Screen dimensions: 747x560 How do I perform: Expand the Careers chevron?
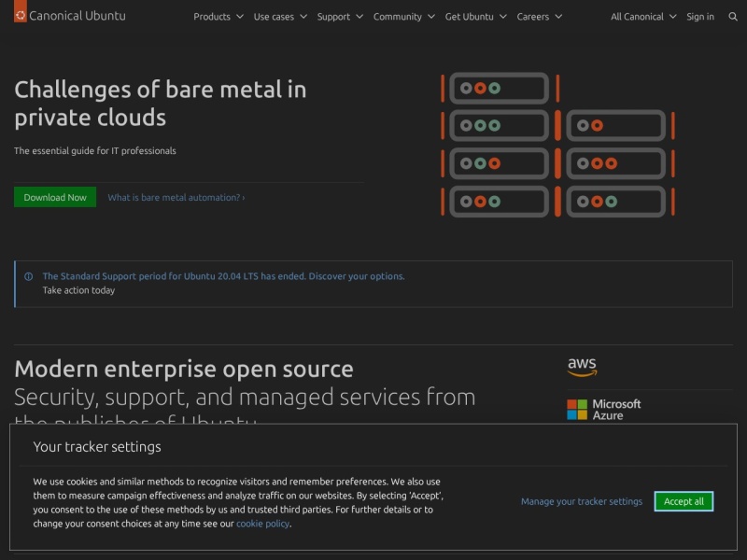(x=558, y=17)
